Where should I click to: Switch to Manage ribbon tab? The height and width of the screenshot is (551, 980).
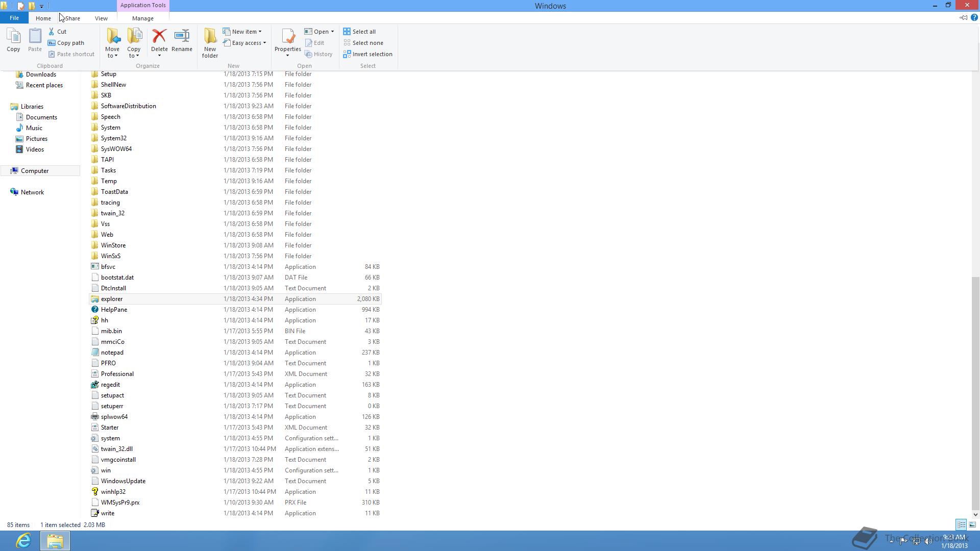click(143, 18)
